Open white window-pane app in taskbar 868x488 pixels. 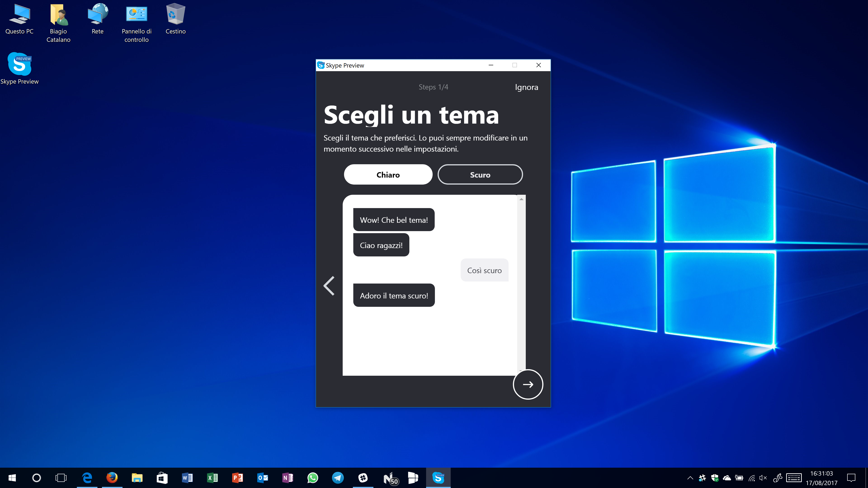413,478
